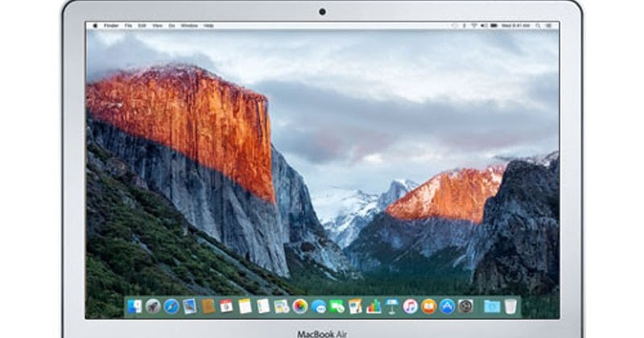The width and height of the screenshot is (644, 338).
Task: Open Reminders list icon in Dock
Action: (x=263, y=307)
